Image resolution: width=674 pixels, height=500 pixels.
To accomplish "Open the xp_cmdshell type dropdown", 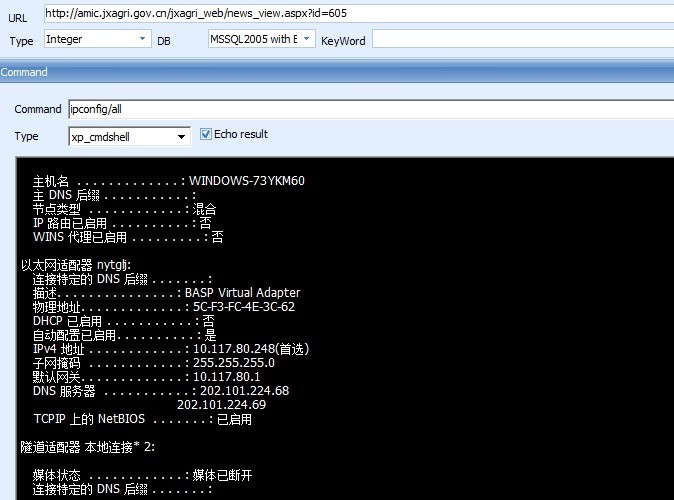I will [x=129, y=137].
